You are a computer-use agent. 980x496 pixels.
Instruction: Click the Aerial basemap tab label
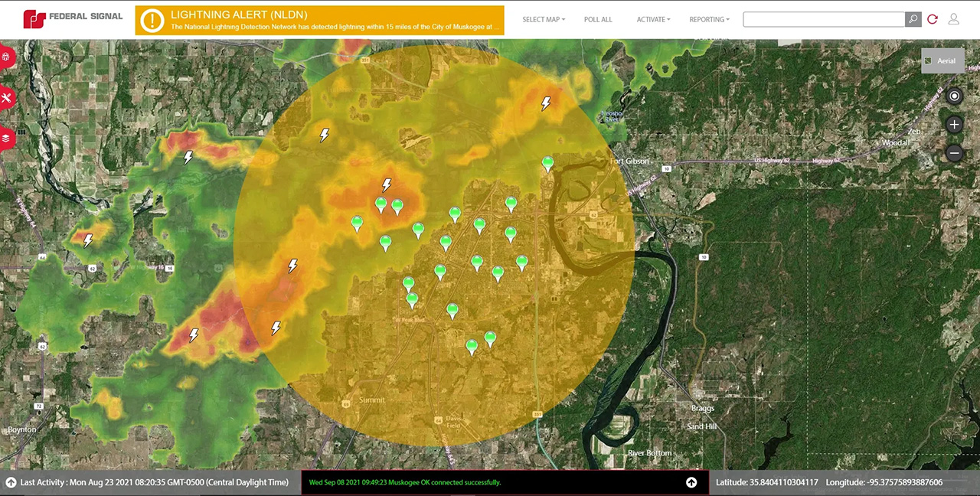coord(946,60)
